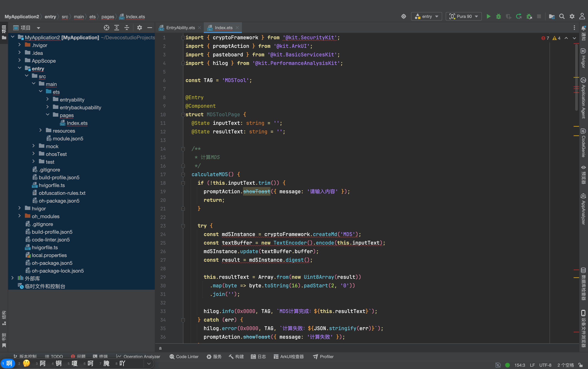
Task: Open the Pura 90 device dropdown
Action: pyautogui.click(x=464, y=16)
